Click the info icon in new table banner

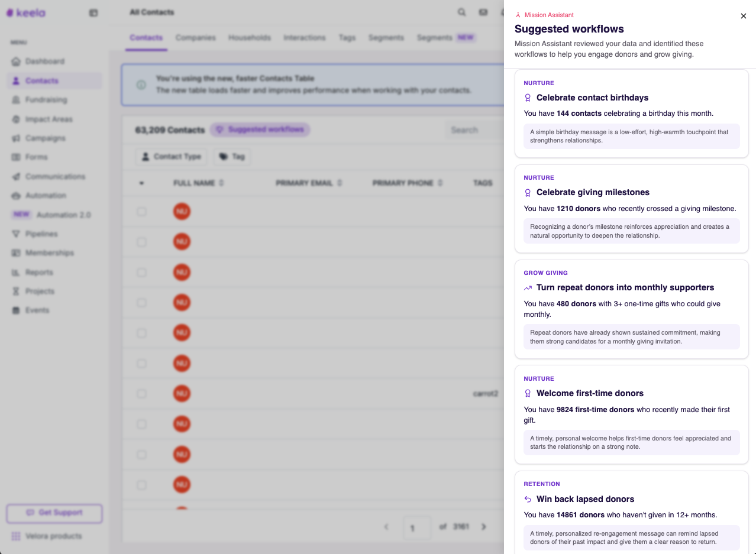(141, 85)
